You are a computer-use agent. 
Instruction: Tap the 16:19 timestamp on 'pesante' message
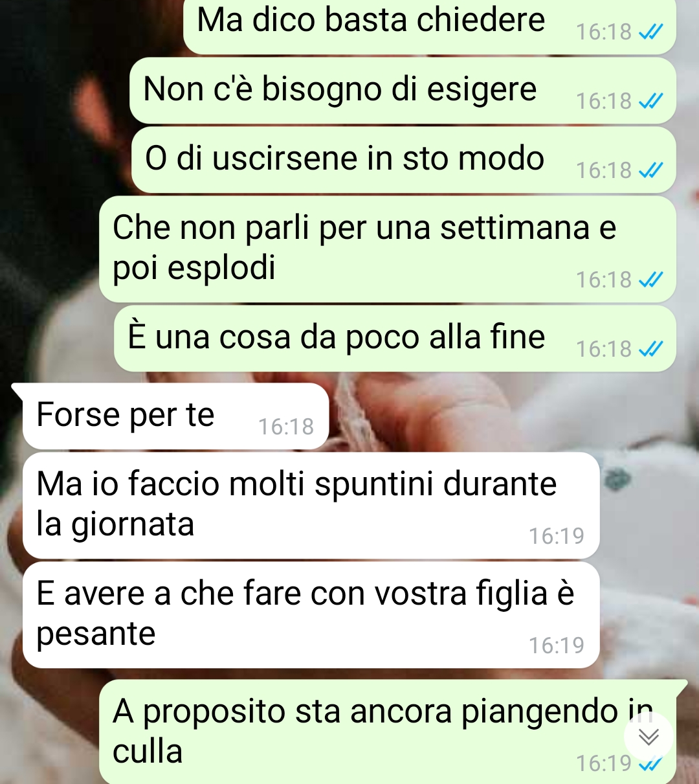pos(557,645)
